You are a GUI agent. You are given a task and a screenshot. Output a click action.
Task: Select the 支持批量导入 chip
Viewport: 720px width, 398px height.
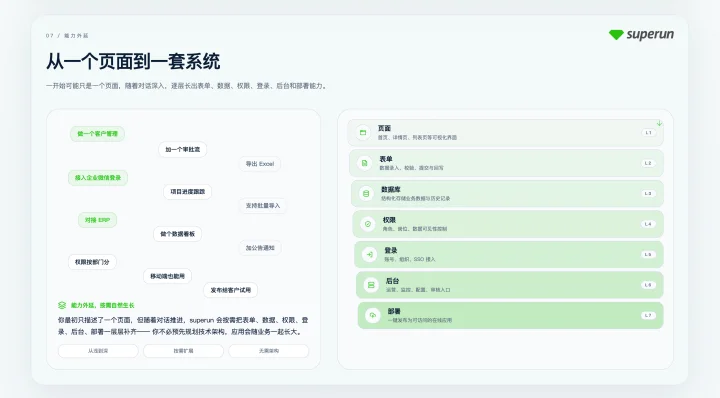(x=263, y=206)
